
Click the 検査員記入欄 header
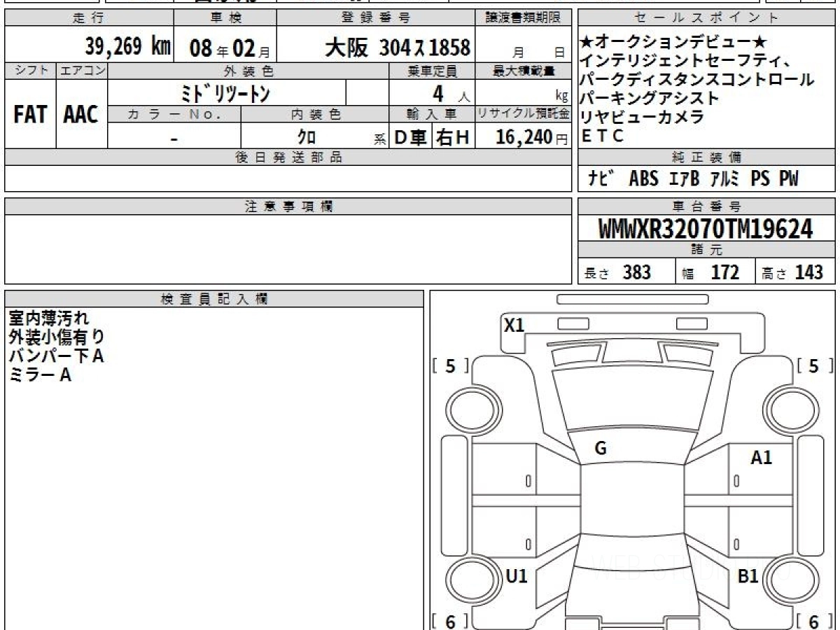214,299
